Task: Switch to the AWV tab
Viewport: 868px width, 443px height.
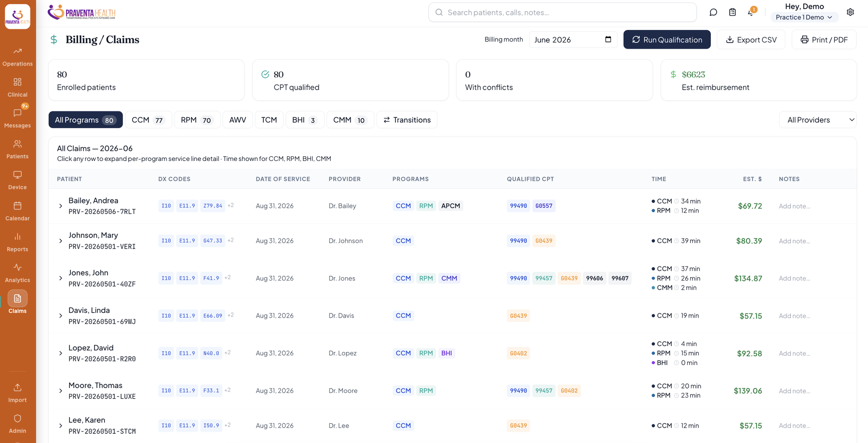Action: [237, 120]
